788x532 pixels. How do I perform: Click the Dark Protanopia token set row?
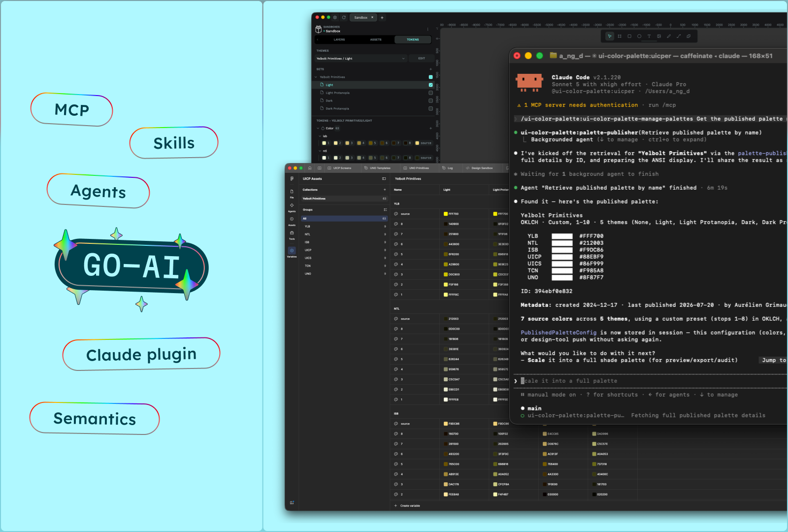(x=374, y=108)
